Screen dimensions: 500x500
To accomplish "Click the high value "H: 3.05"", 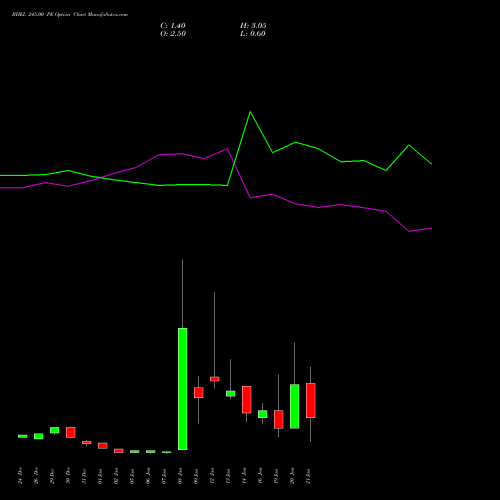I will tap(253, 26).
